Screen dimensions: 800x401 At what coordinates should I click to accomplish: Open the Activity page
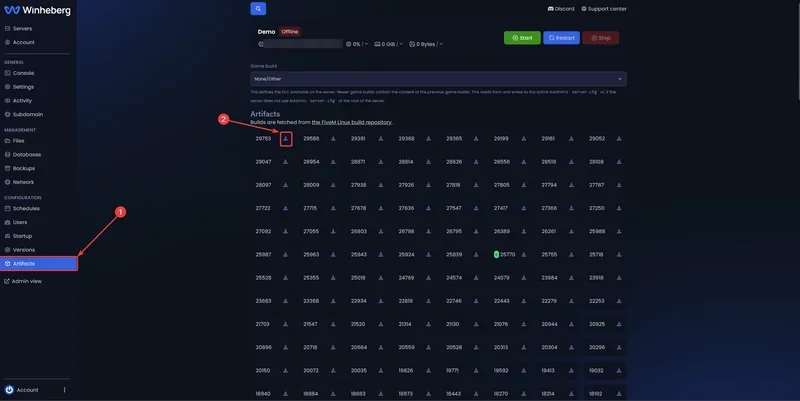pyautogui.click(x=18, y=101)
